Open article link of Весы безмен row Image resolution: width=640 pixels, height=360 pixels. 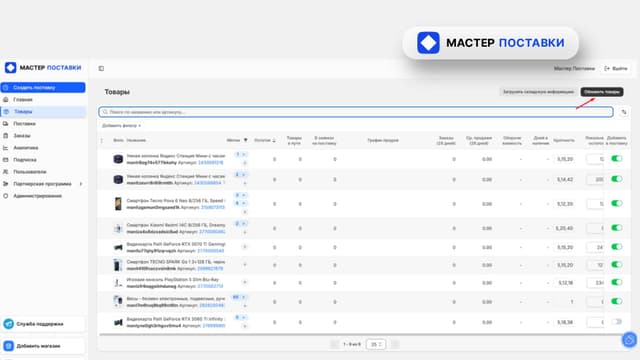point(212,305)
